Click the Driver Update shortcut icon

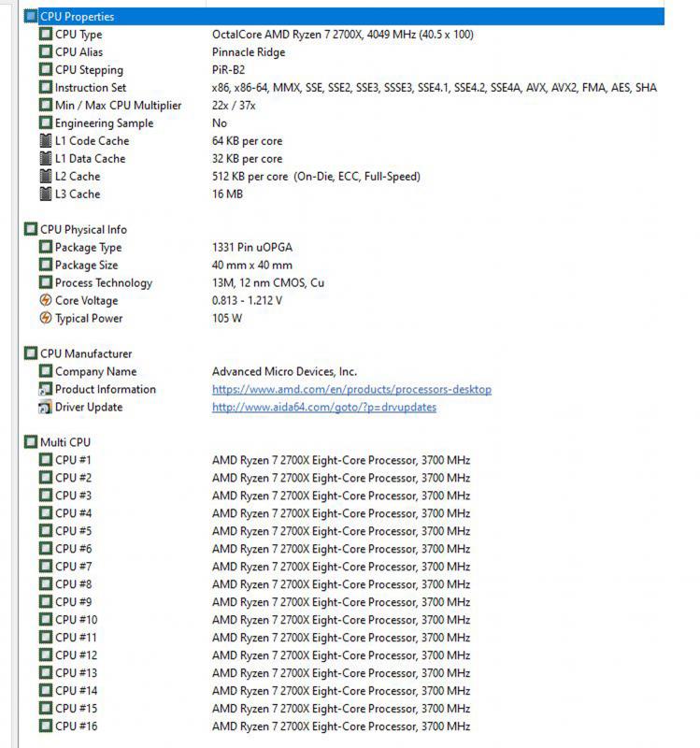[x=45, y=407]
